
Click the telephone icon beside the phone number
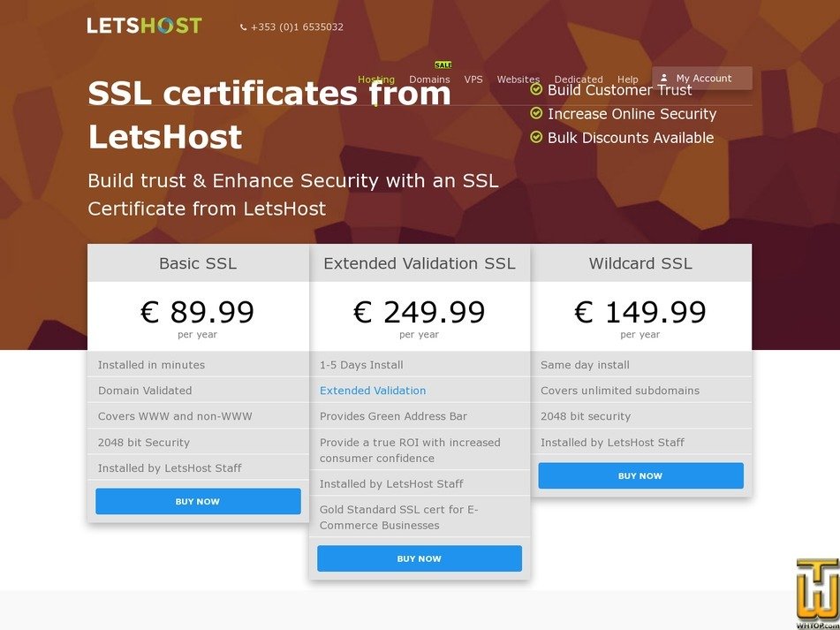click(242, 27)
